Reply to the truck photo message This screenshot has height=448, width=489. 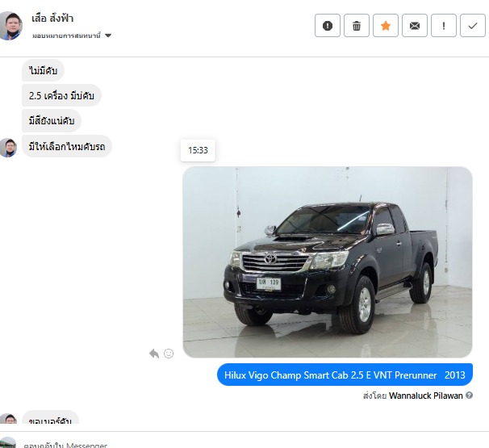pyautogui.click(x=154, y=354)
